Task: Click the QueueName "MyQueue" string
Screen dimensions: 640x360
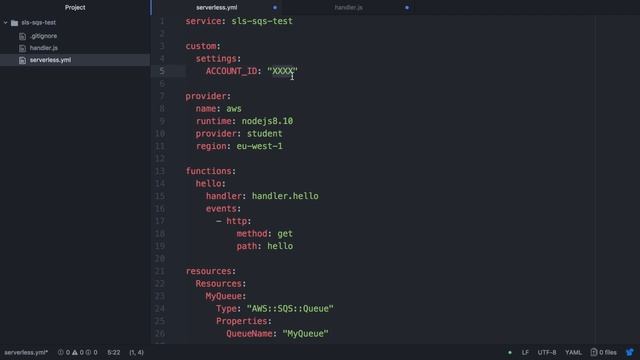Action: tap(305, 333)
